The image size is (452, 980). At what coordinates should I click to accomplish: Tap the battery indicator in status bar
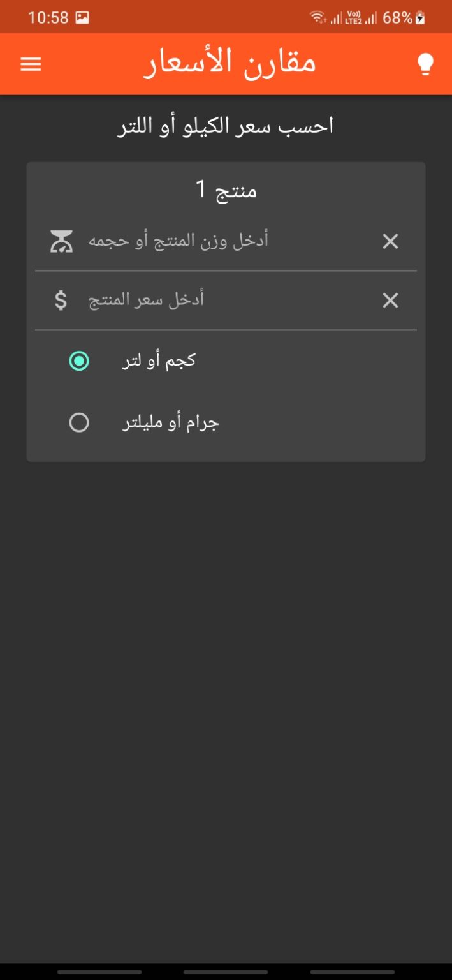point(419,18)
